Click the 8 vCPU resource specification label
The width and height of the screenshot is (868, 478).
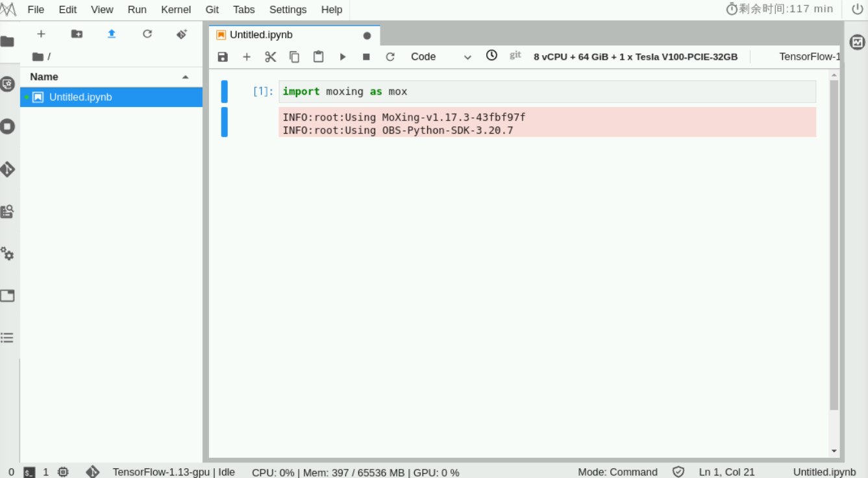point(636,56)
